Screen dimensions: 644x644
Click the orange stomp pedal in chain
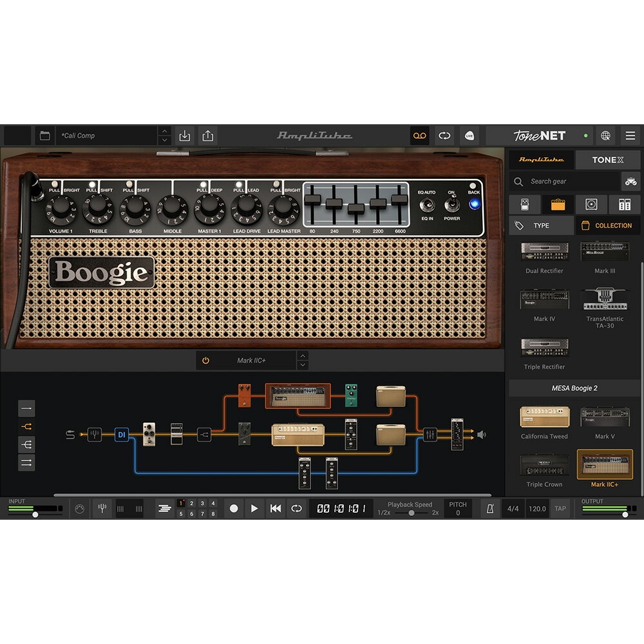tap(244, 395)
